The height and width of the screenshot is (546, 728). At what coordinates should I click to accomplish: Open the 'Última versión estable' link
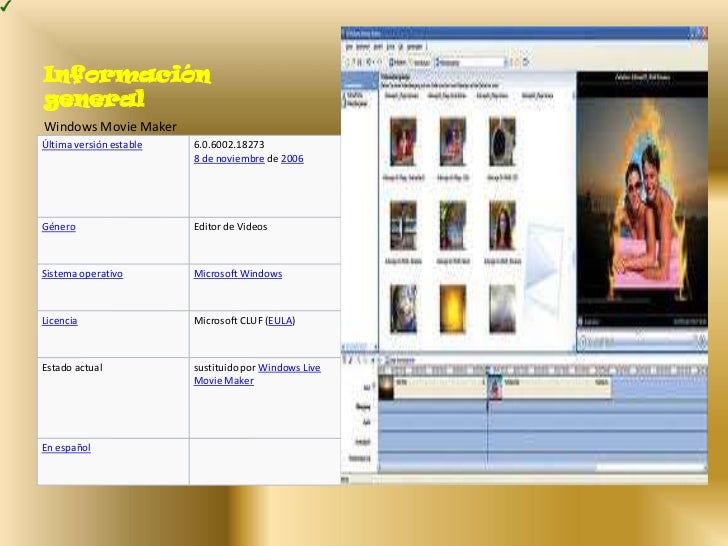(x=92, y=144)
